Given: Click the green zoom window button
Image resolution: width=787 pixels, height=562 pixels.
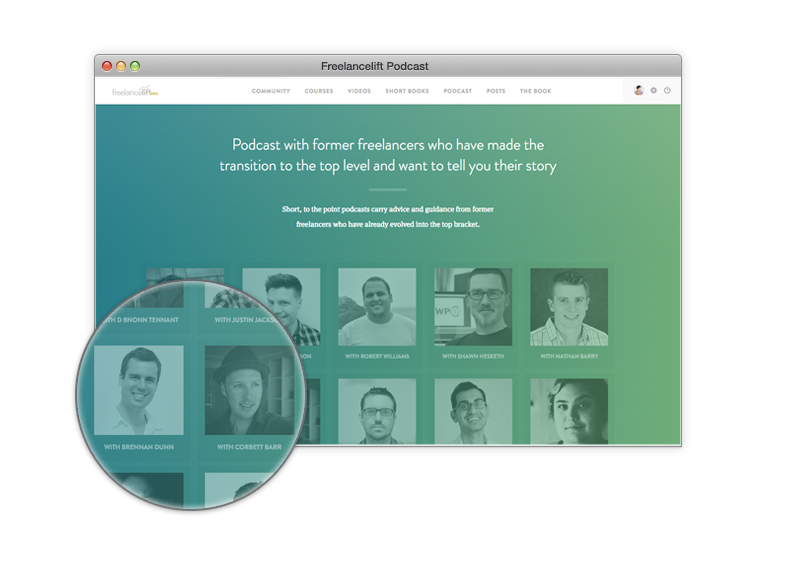Looking at the screenshot, I should [135, 66].
